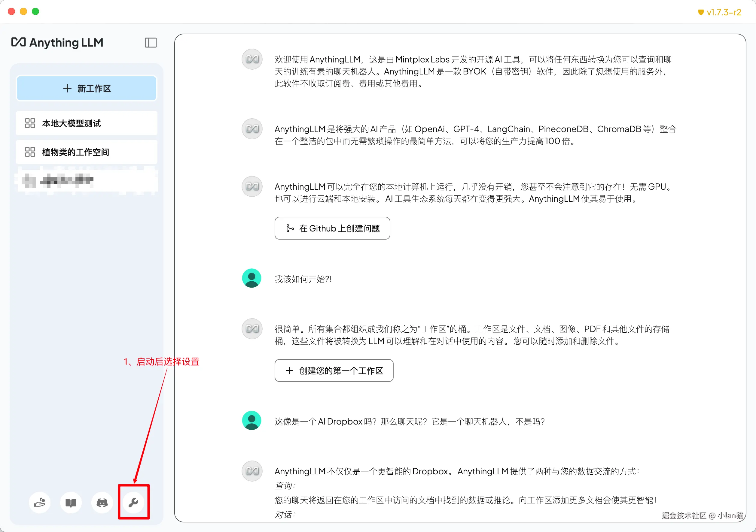Click the macOS green fullscreen button
756x532 pixels.
(35, 11)
